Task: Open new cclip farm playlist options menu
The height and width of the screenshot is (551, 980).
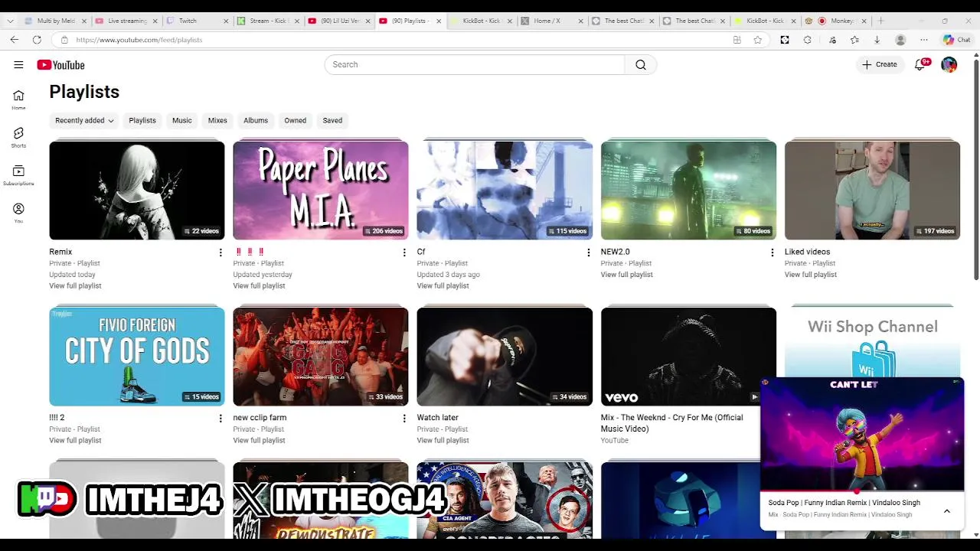Action: point(404,419)
